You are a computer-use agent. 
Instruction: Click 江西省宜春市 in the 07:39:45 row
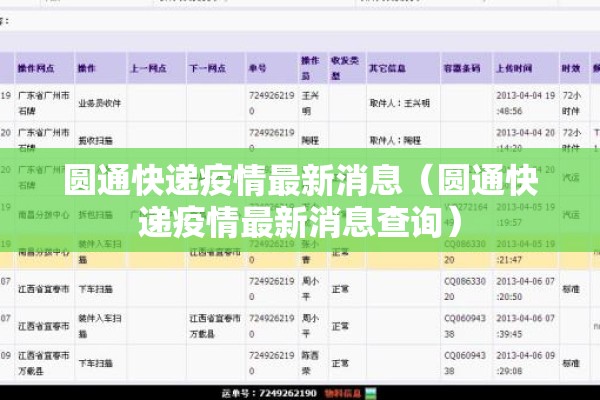pyautogui.click(x=44, y=326)
